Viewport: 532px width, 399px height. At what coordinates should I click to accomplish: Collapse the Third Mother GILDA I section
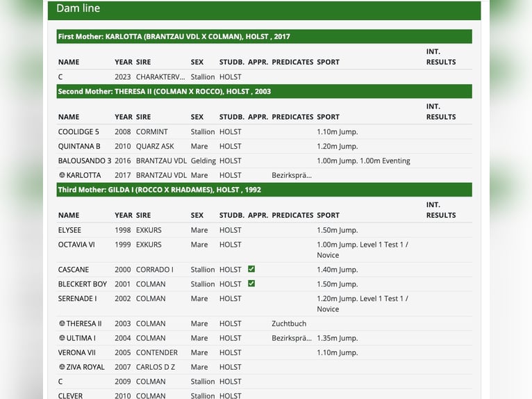pos(264,190)
